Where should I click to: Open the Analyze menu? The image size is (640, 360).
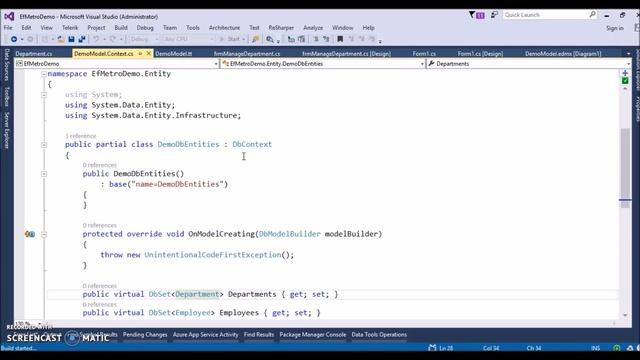pos(313,28)
